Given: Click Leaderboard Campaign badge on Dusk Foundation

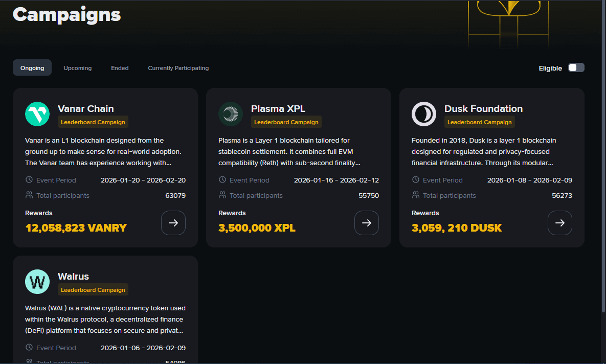Looking at the screenshot, I should (479, 122).
